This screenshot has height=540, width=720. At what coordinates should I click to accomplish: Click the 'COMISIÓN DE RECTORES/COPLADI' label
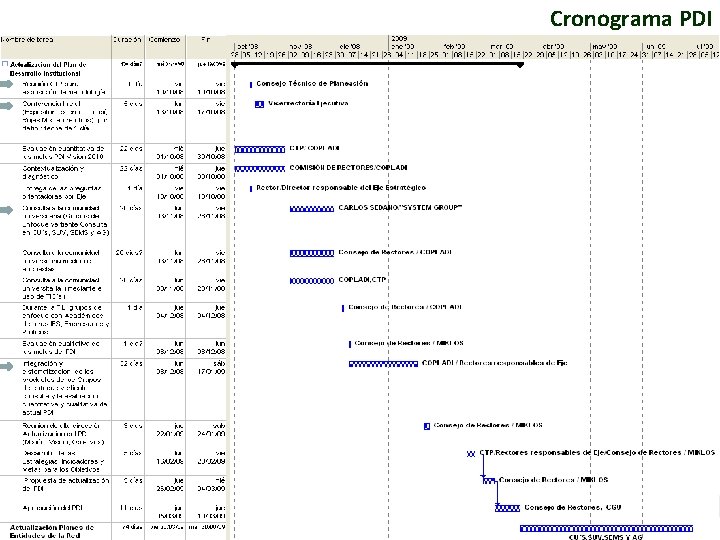pos(348,168)
